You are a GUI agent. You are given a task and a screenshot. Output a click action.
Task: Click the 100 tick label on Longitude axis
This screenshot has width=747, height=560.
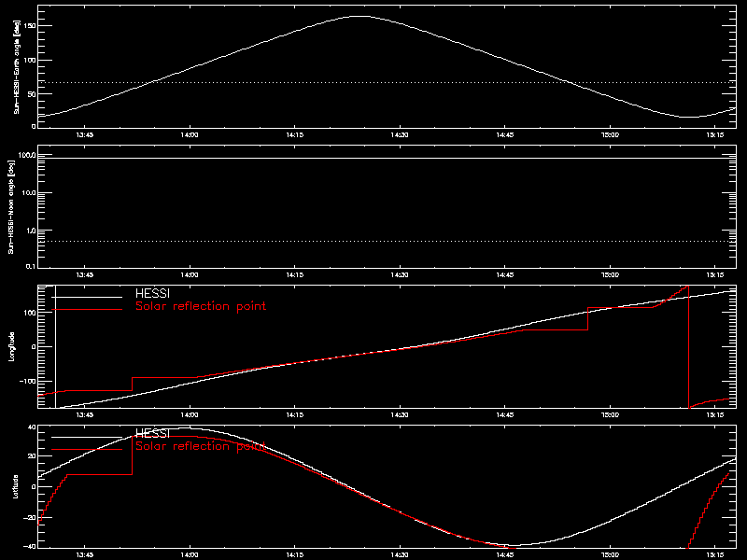30,313
